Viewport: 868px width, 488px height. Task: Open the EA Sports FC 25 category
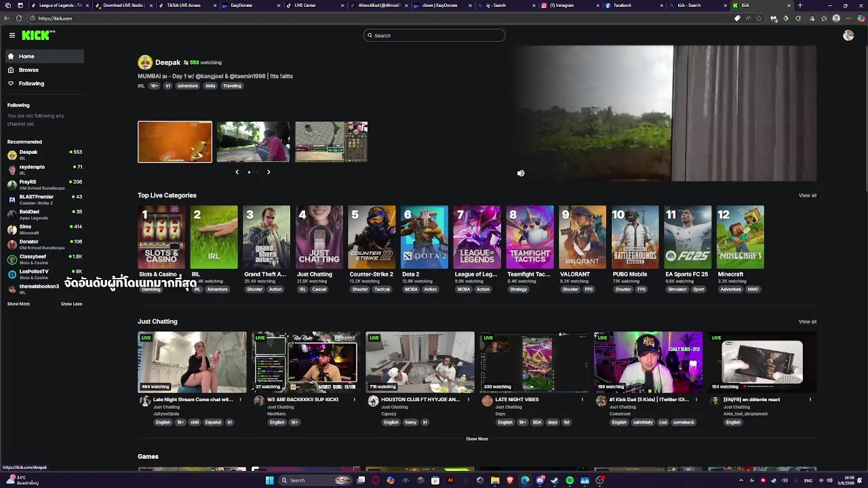(688, 237)
